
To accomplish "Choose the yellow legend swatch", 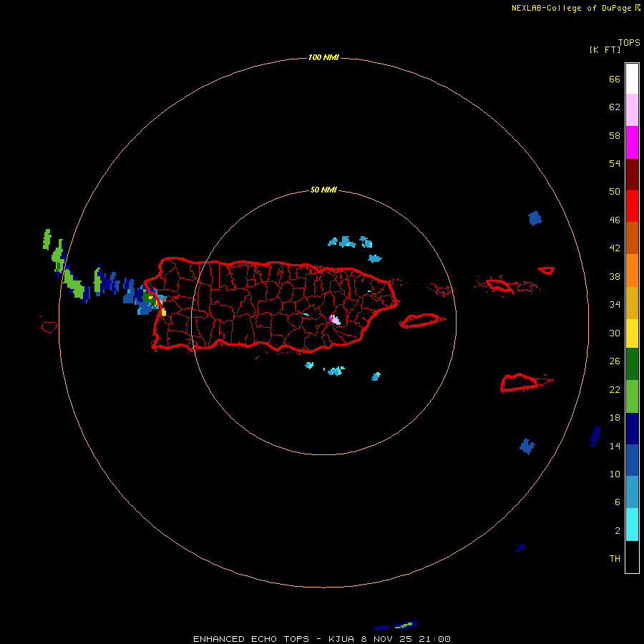I will point(632,333).
